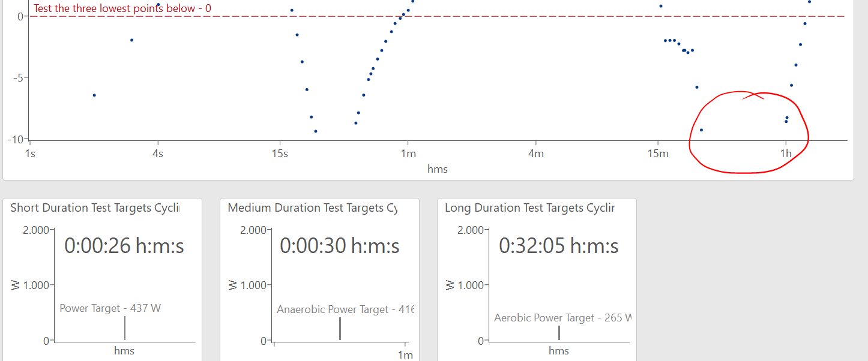Open the Long Duration Test Targets card title
The width and height of the screenshot is (868, 361).
pos(529,208)
